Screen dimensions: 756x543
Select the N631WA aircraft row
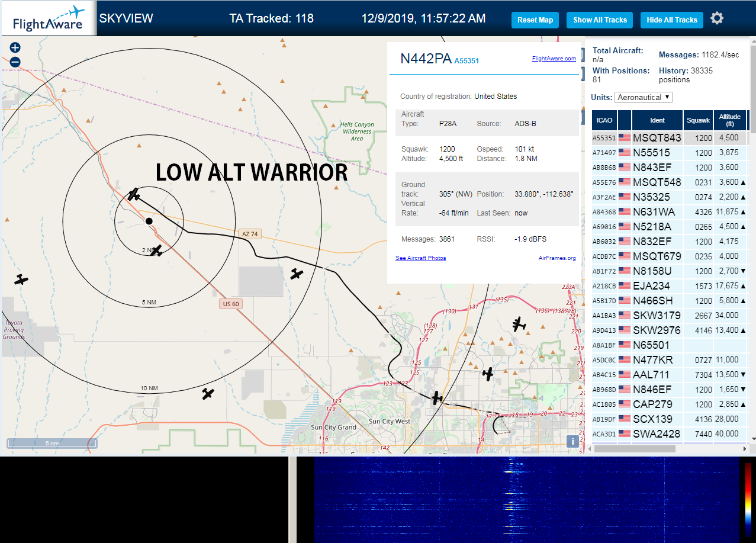tap(670, 212)
